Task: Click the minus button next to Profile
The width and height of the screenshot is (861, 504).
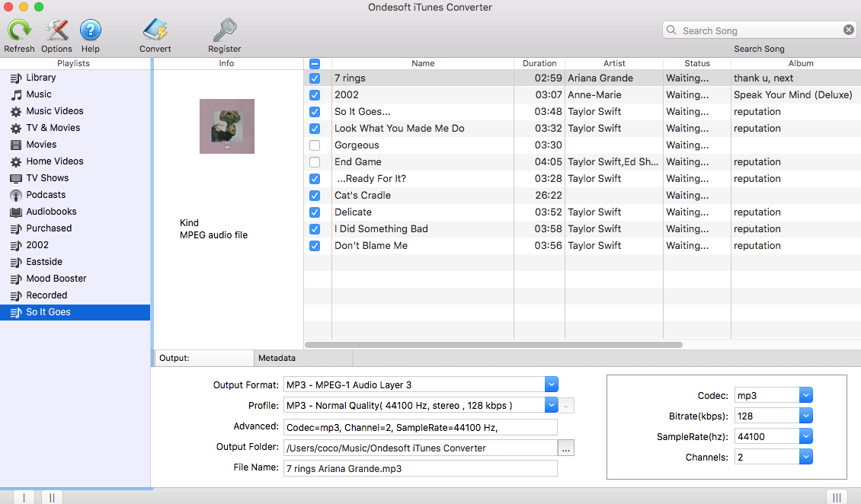Action: pos(565,405)
